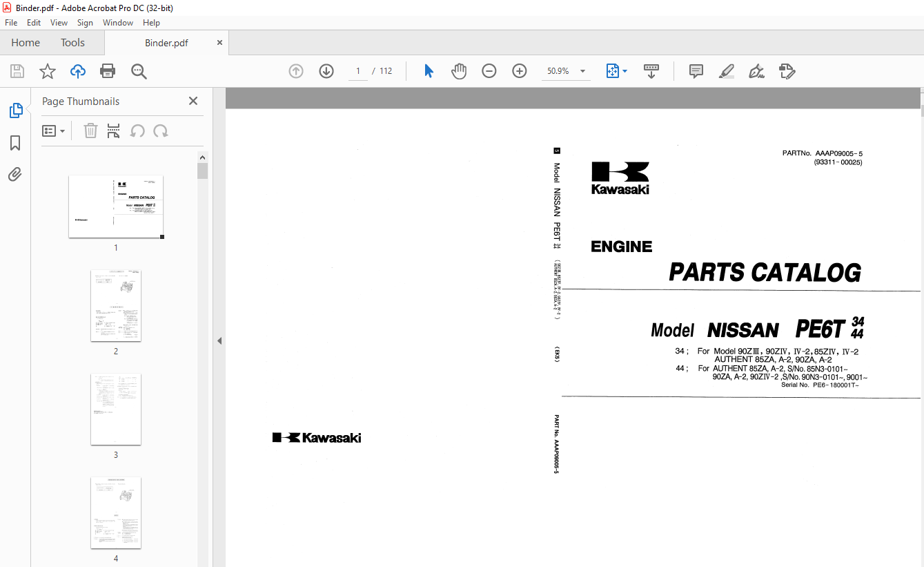Delete selected page with trash icon
Screen dimensions: 924x567
90,131
